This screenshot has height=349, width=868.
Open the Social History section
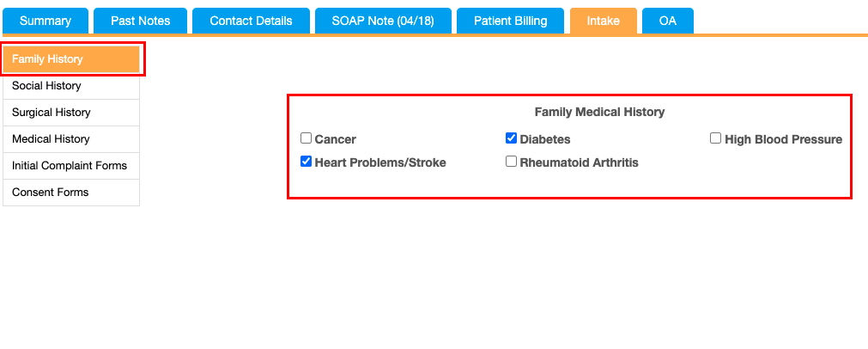click(x=71, y=86)
